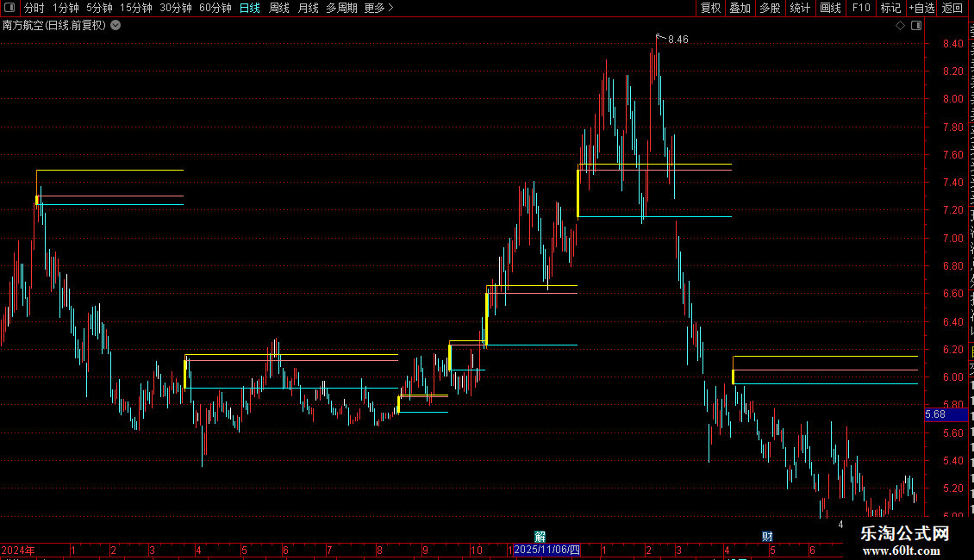Click the 解 marker on the timeline
The width and height of the screenshot is (974, 560).
(x=540, y=537)
